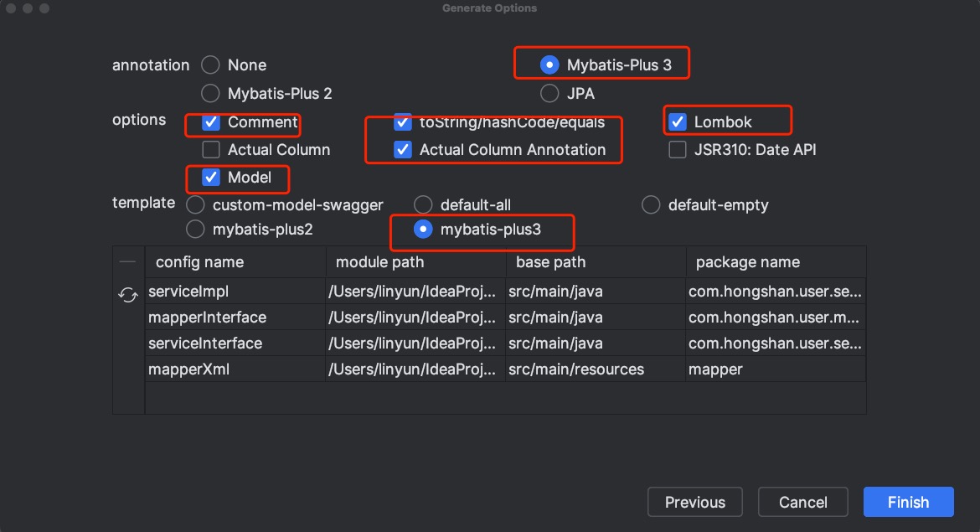Image resolution: width=980 pixels, height=532 pixels.
Task: Click the package name cell reading mapper
Action: tap(776, 369)
